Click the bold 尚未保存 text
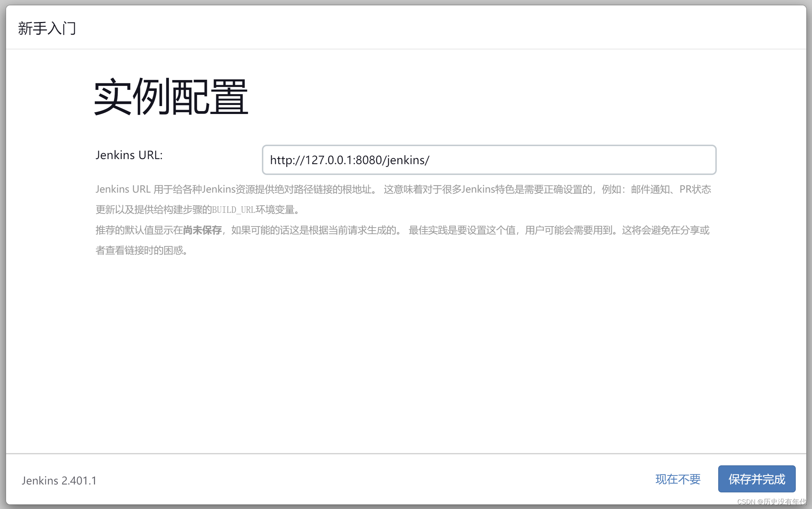812x509 pixels. pyautogui.click(x=202, y=230)
